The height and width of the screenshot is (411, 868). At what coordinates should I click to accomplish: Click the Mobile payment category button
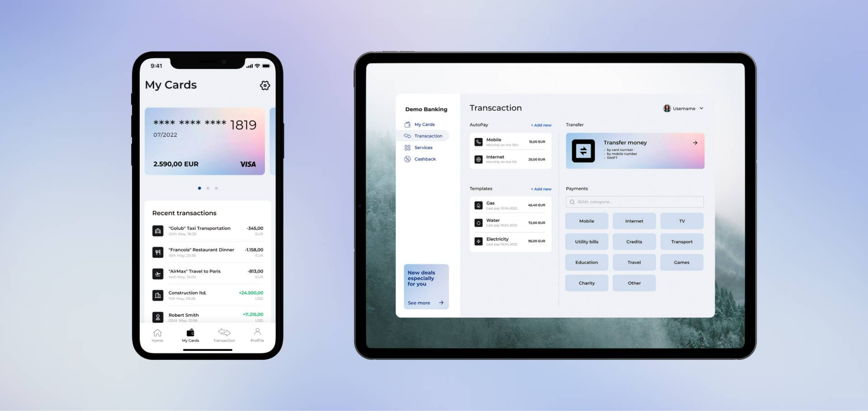586,221
